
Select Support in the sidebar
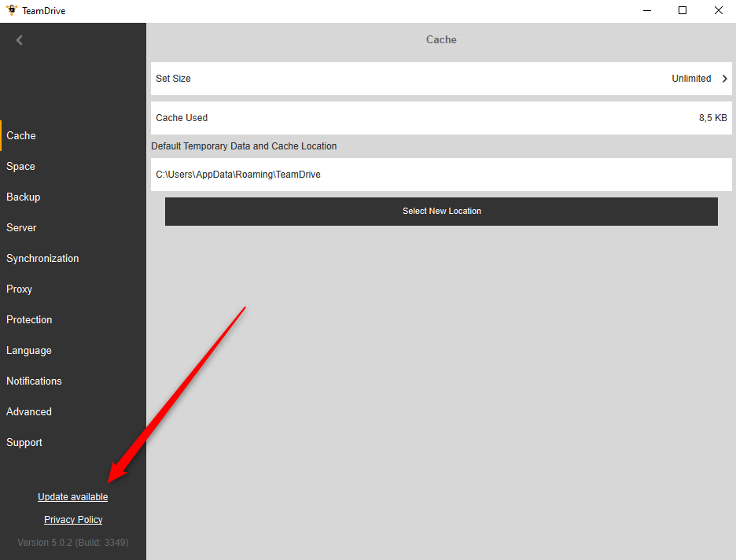pyautogui.click(x=73, y=442)
